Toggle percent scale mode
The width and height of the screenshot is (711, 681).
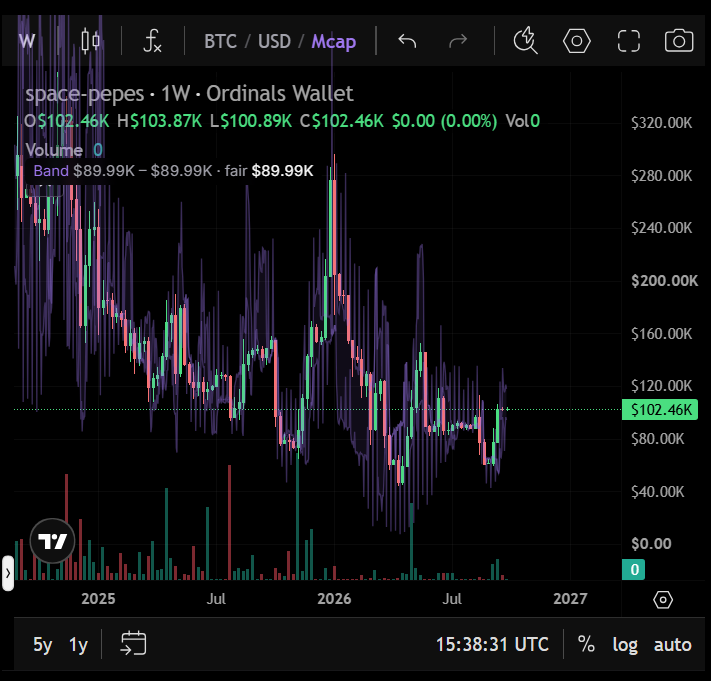point(586,644)
